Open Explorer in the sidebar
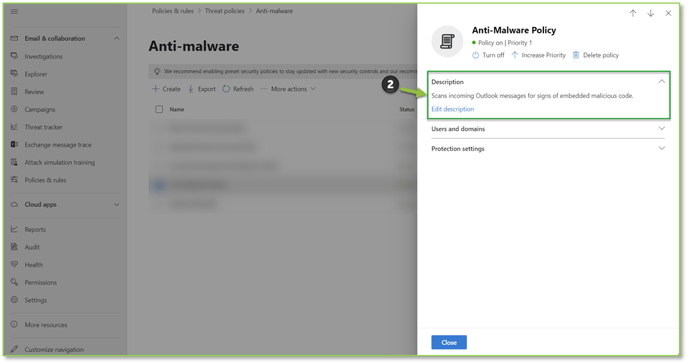Image resolution: width=688 pixels, height=364 pixels. tap(36, 74)
